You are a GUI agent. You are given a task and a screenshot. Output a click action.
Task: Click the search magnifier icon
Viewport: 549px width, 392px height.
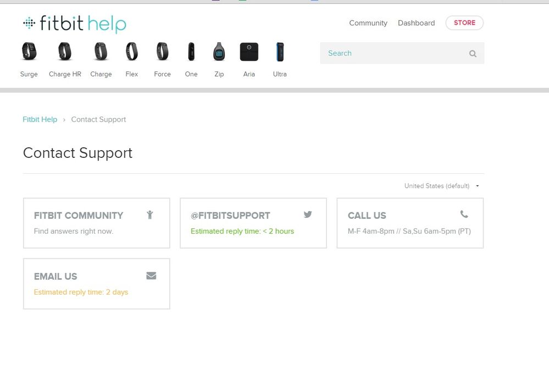click(473, 53)
